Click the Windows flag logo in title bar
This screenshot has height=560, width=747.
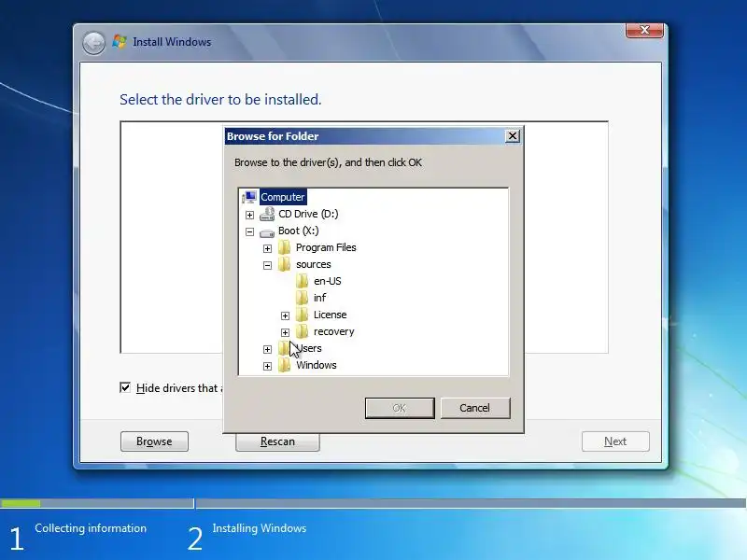[x=120, y=42]
